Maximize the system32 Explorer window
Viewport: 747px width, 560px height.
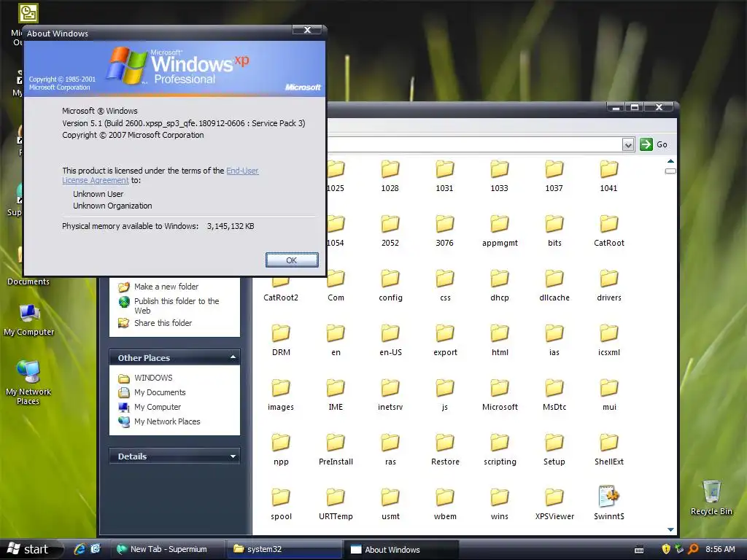click(x=635, y=107)
